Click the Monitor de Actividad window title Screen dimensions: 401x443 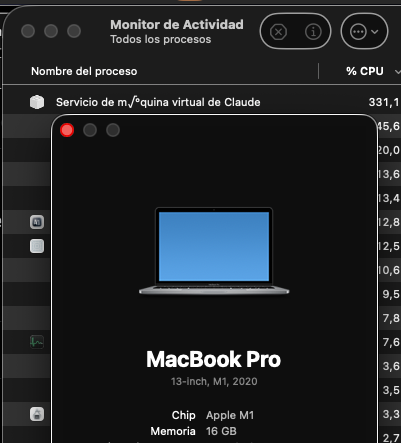click(x=177, y=25)
